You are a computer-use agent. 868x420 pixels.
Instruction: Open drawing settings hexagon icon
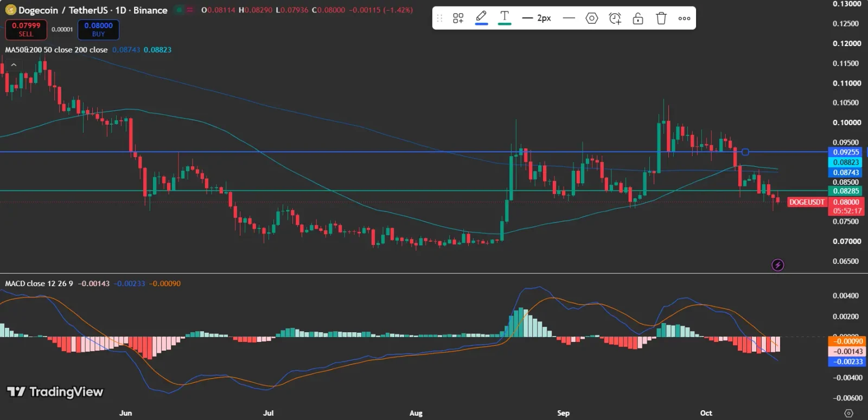[592, 18]
